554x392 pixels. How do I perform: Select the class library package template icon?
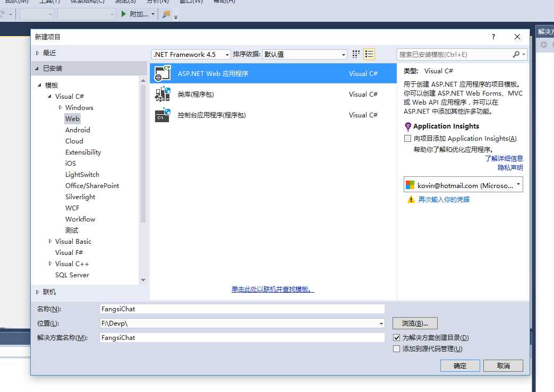pos(163,94)
